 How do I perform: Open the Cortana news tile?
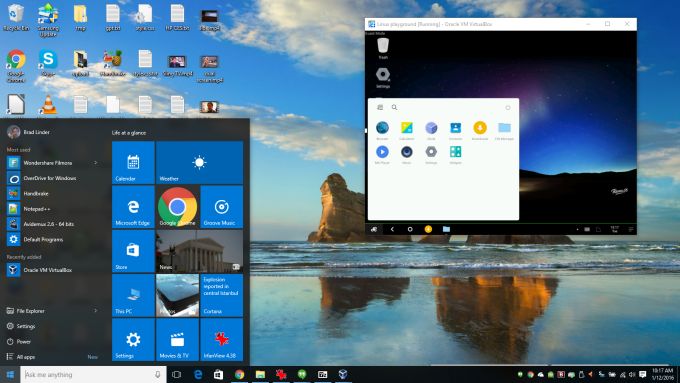click(222, 295)
